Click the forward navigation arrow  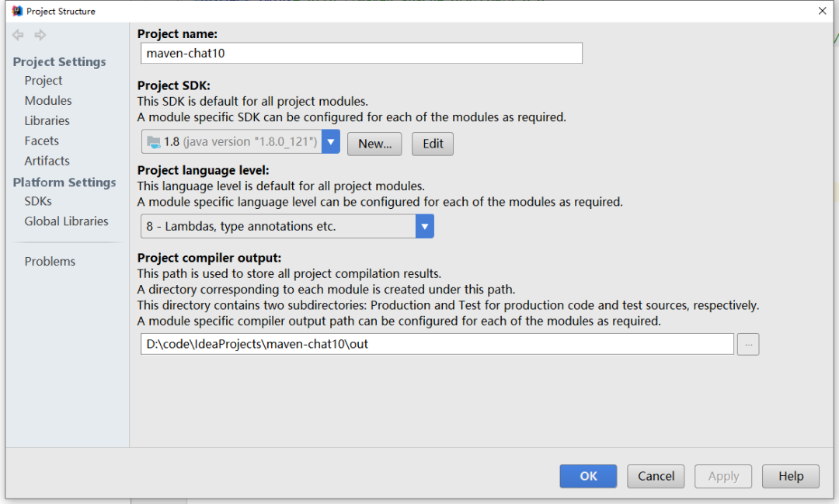click(40, 35)
